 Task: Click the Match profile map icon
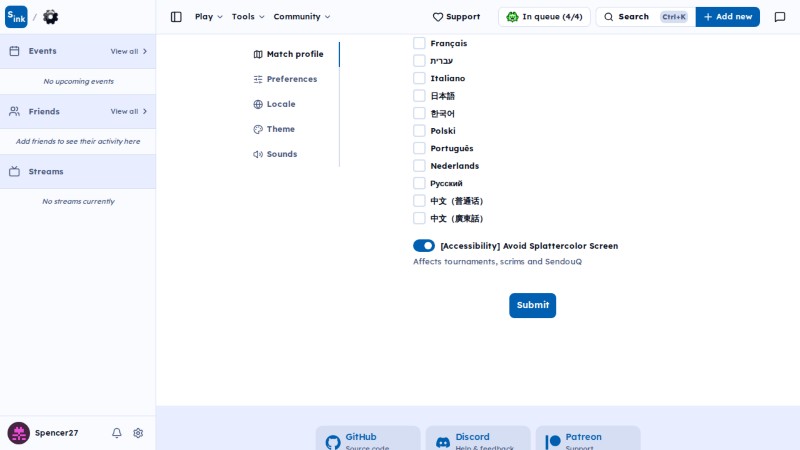tap(258, 54)
